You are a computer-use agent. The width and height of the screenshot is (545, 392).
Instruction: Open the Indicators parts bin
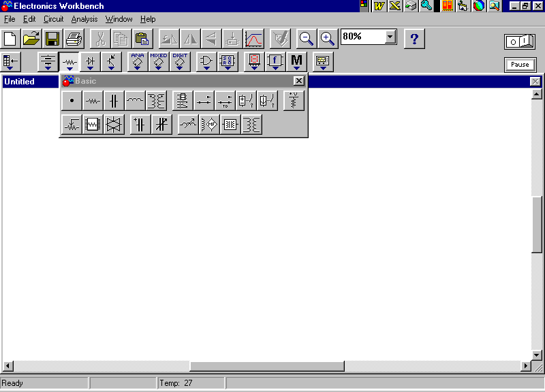[254, 61]
